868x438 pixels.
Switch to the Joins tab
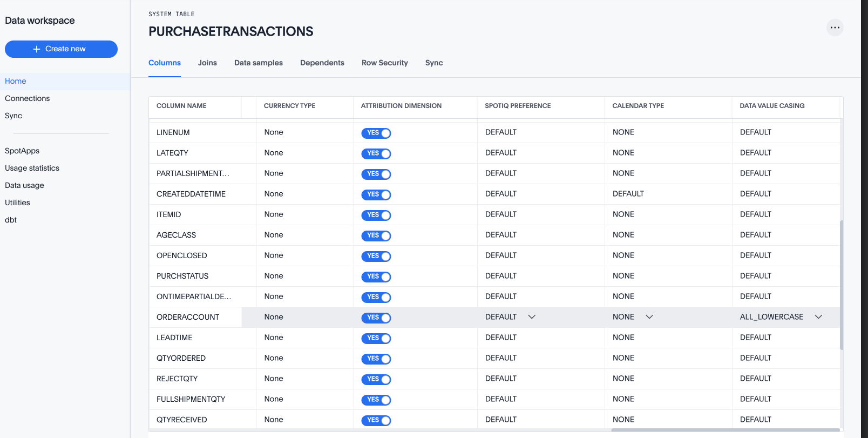click(207, 63)
